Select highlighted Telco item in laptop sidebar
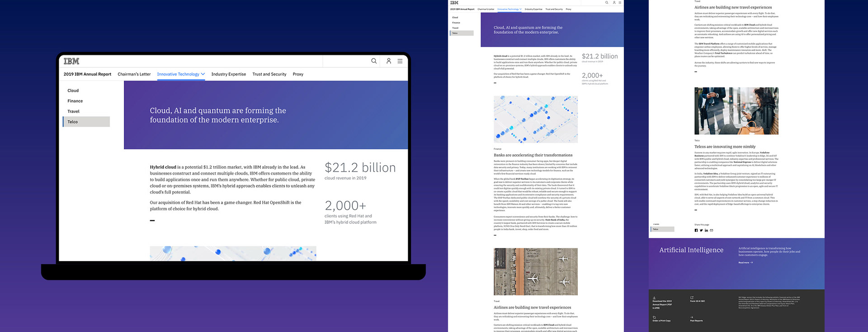 coord(86,122)
